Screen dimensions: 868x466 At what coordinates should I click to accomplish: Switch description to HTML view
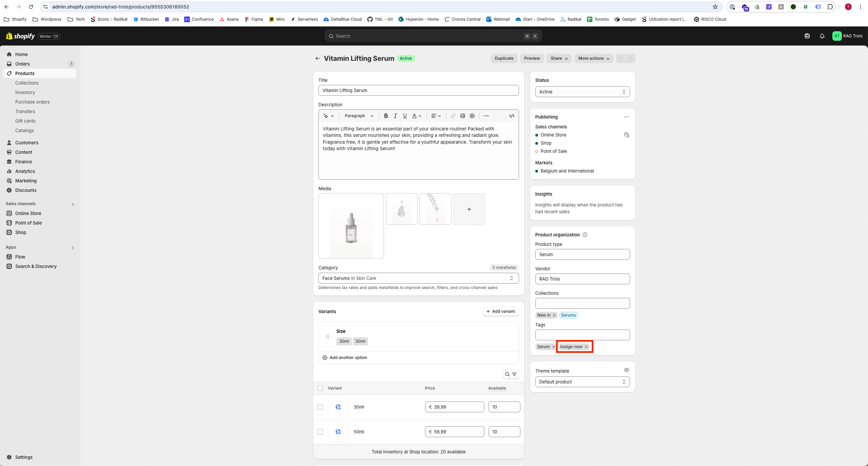click(x=512, y=116)
